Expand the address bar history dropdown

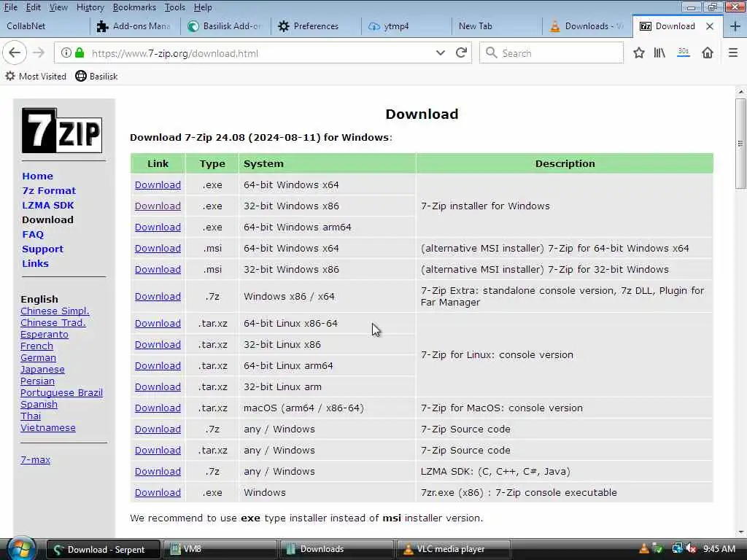440,52
